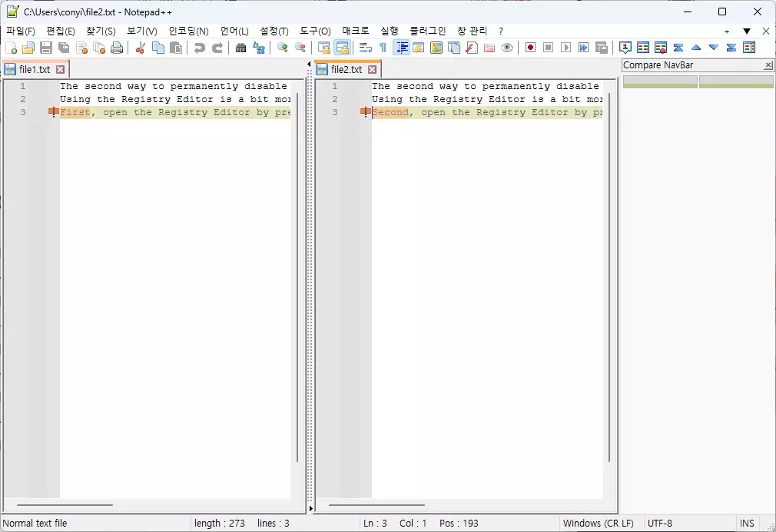The width and height of the screenshot is (776, 532).
Task: Cut selection using the scissors icon
Action: pyautogui.click(x=141, y=48)
